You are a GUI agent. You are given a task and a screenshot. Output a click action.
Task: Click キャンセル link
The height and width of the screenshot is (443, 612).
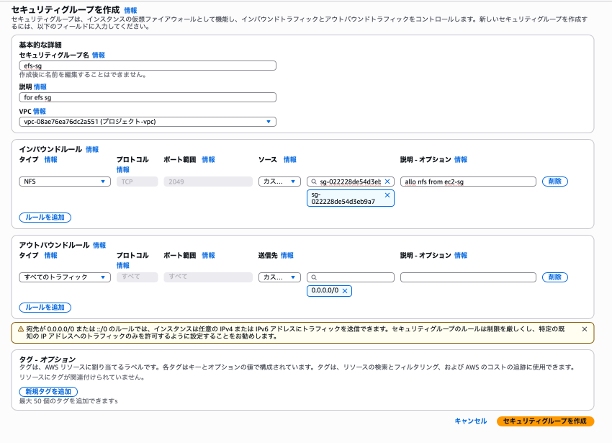[471, 421]
